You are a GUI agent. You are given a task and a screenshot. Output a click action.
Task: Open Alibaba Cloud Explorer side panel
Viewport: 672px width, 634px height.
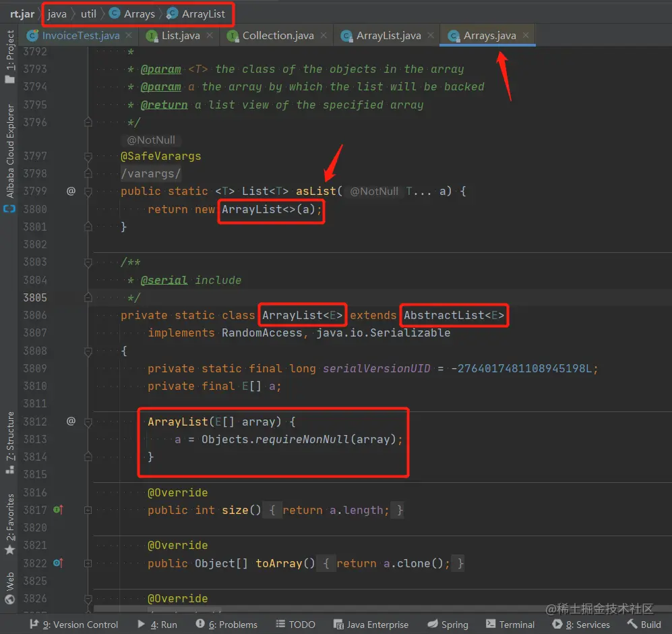pyautogui.click(x=9, y=152)
